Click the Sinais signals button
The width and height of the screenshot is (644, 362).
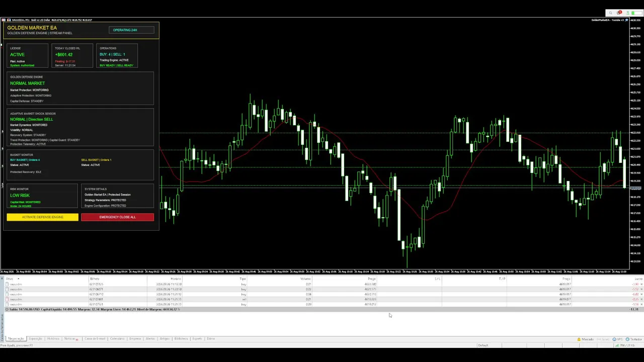pyautogui.click(x=603, y=339)
